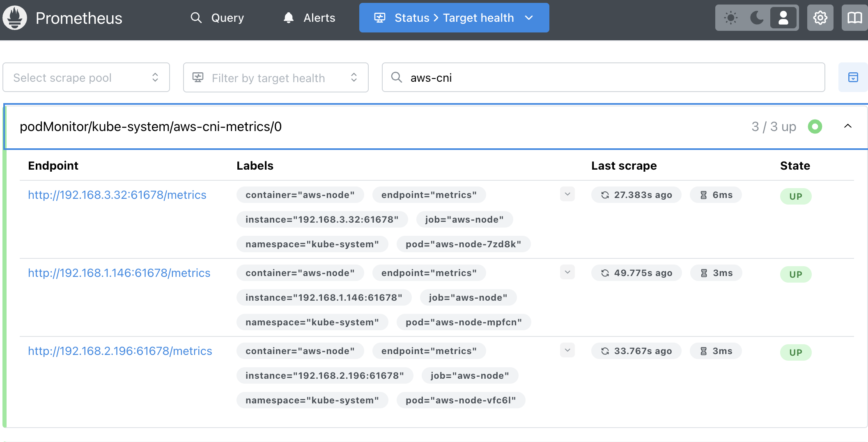Viewport: 868px width, 442px height.
Task: Click the instance="192.168.3.32:61678" label
Action: click(322, 219)
